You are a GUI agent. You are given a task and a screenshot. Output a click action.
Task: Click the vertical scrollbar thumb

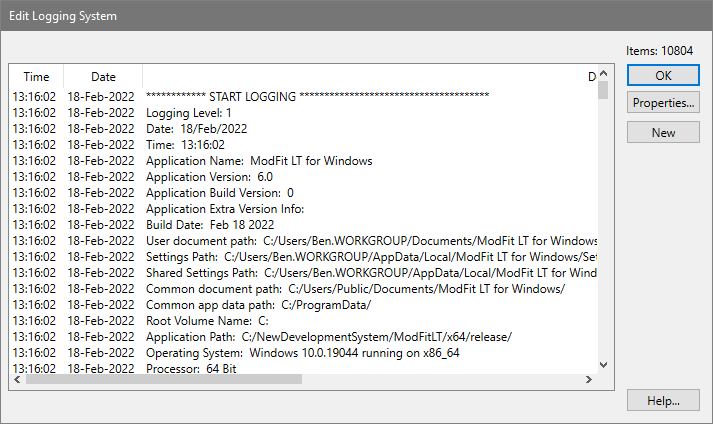603,91
